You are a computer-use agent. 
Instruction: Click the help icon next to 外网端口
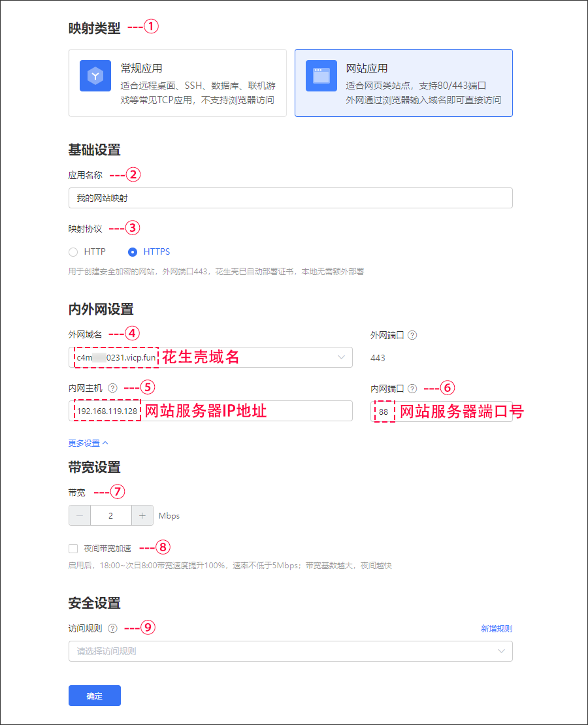[412, 335]
